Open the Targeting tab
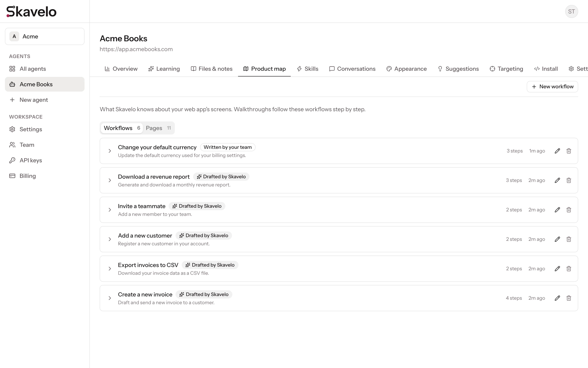Screen dimensions: 588x368 point(506,69)
